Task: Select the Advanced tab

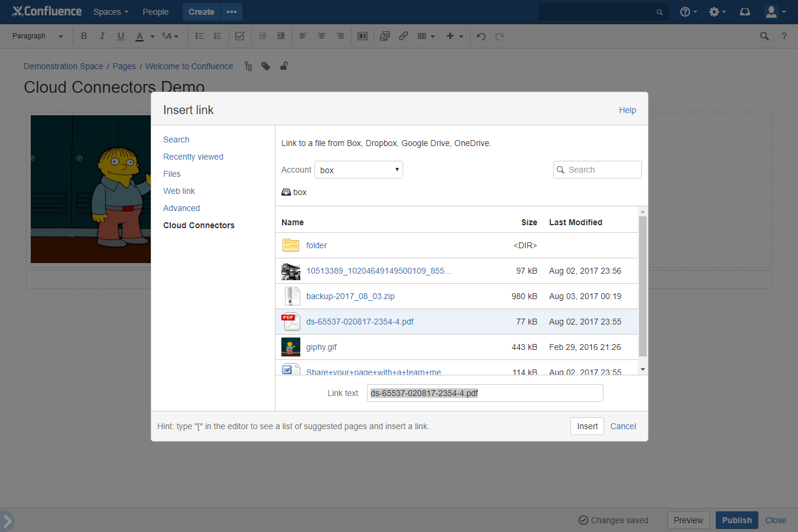Action: (181, 208)
